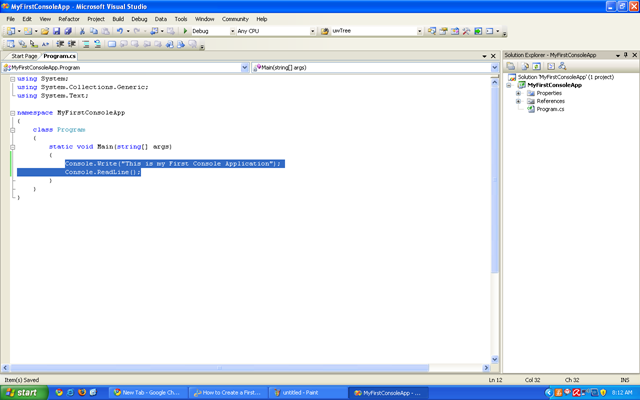Click the Undo arrow icon
This screenshot has width=640, height=400.
120,31
